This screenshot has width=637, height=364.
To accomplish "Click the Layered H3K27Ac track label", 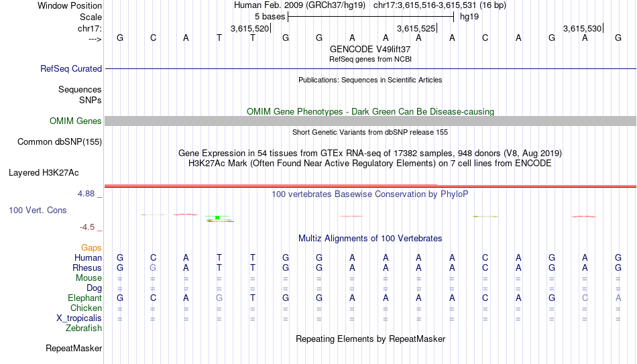I will click(44, 173).
